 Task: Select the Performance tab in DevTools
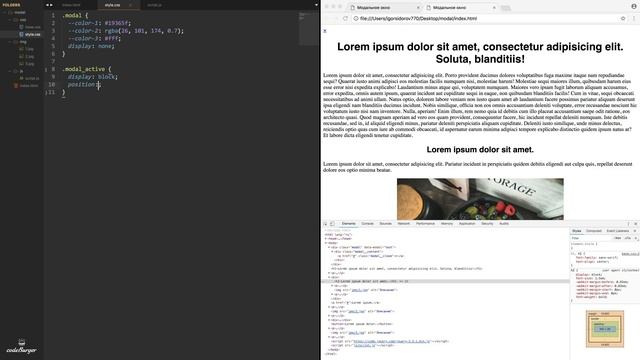point(425,224)
